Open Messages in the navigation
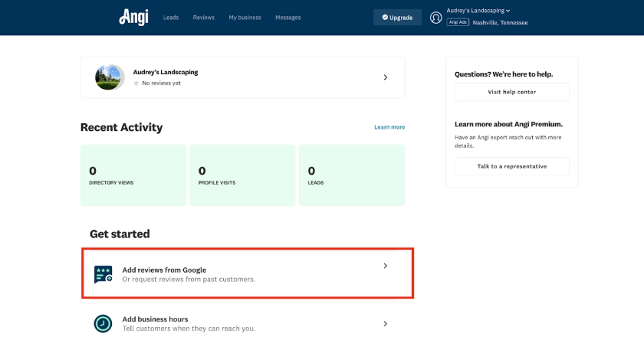This screenshot has height=350, width=644. pos(288,18)
